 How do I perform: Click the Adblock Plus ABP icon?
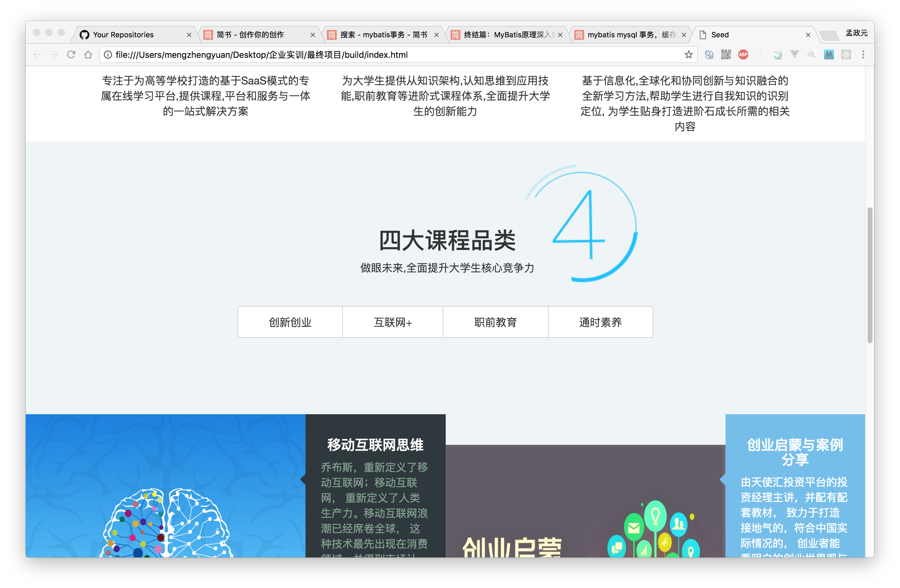tap(743, 55)
